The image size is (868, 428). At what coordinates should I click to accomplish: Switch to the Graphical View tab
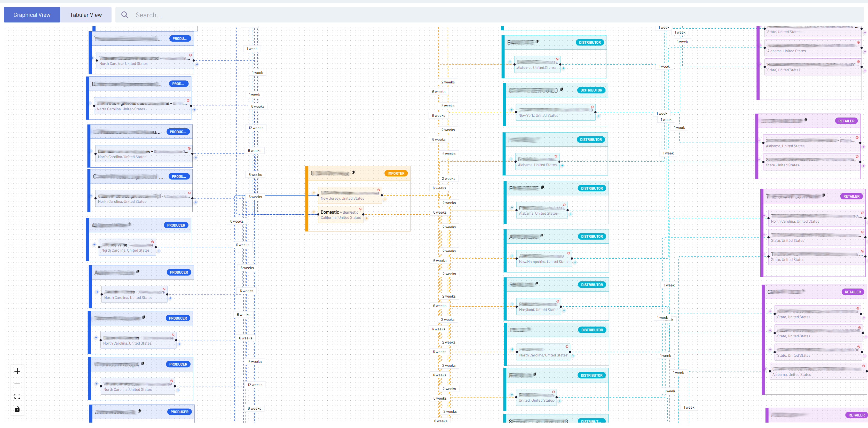tap(32, 15)
